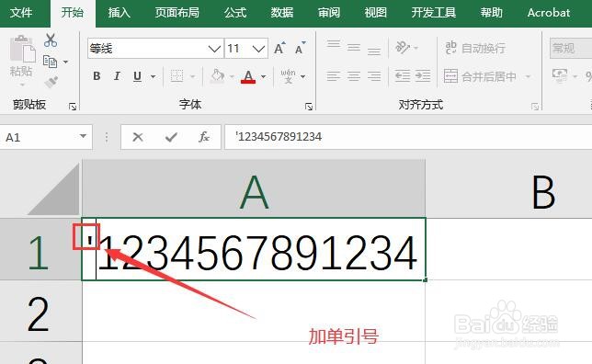Toggle underline formatting
Image resolution: width=592 pixels, height=364 pixels.
pyautogui.click(x=138, y=76)
